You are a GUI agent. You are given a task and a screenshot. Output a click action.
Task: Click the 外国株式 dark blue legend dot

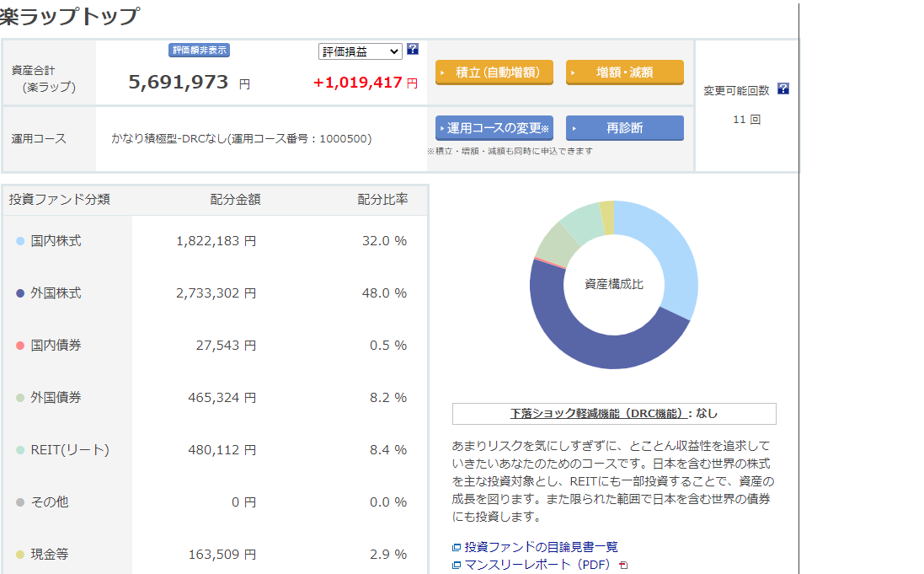[x=20, y=293]
